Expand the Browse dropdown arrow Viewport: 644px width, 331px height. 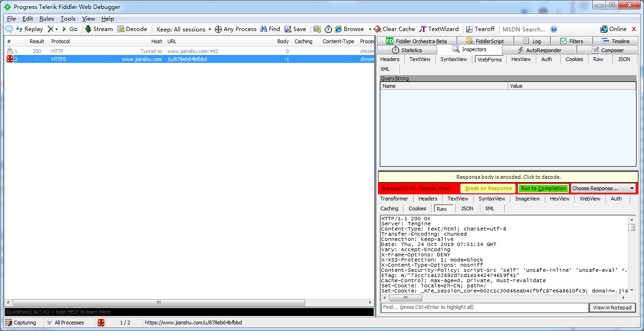[x=370, y=29]
